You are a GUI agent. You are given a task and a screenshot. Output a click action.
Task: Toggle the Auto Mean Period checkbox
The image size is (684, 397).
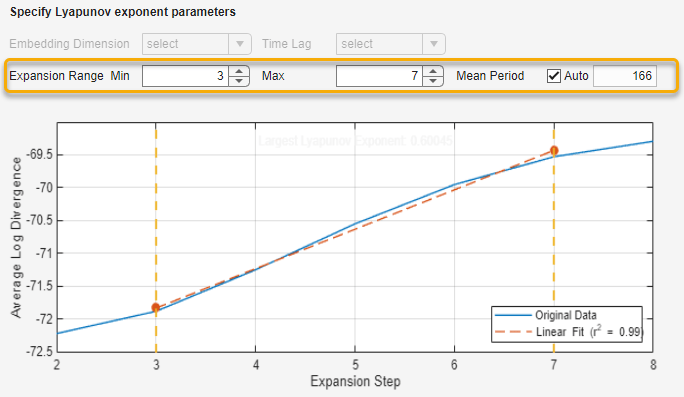point(554,76)
